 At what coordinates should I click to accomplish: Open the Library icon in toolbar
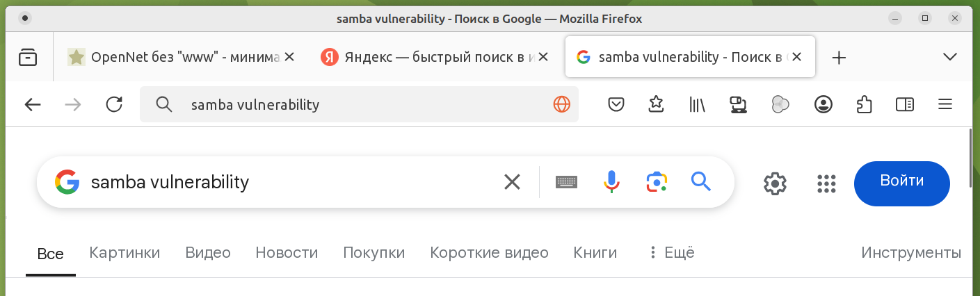[x=697, y=105]
